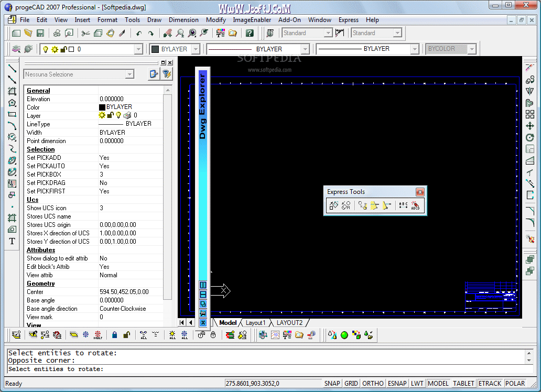Click the Set PICKBOX value 3
This screenshot has width=541, height=392.
[x=102, y=175]
